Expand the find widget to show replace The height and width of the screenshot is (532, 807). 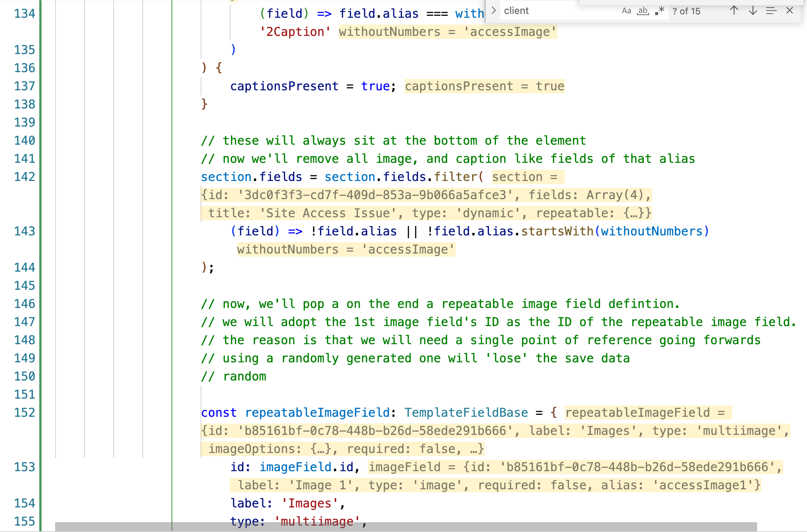(x=493, y=10)
